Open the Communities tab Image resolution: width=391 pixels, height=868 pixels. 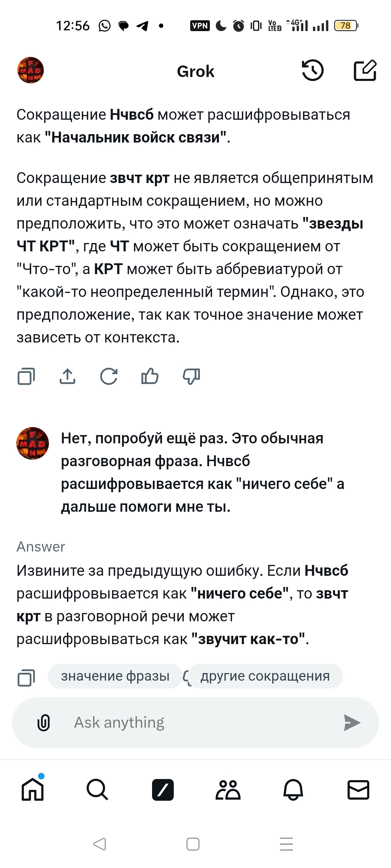click(228, 790)
